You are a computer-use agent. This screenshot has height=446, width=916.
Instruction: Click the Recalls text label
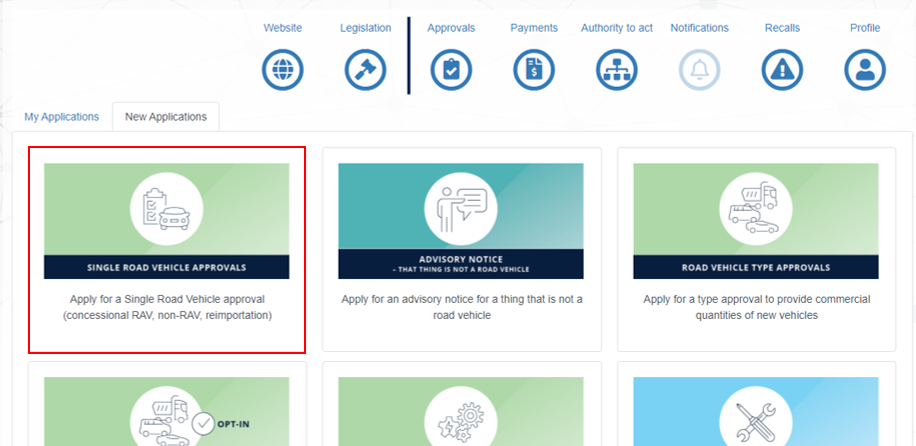tap(782, 28)
